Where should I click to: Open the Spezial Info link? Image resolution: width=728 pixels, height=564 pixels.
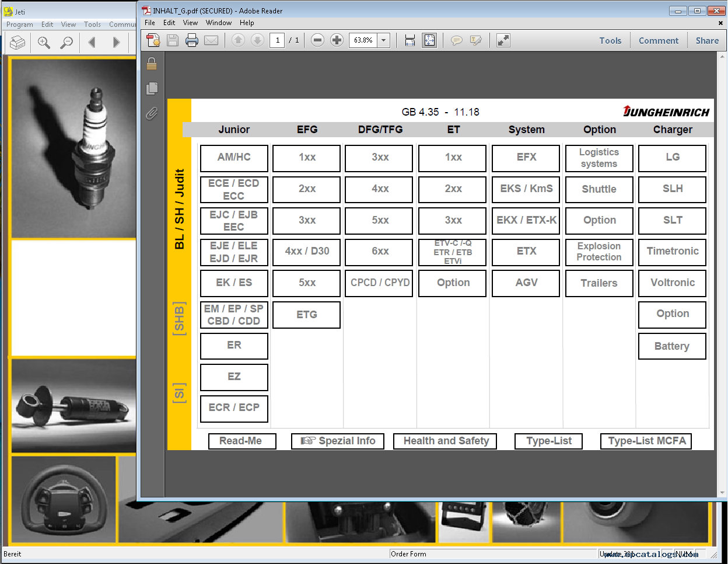tap(338, 441)
